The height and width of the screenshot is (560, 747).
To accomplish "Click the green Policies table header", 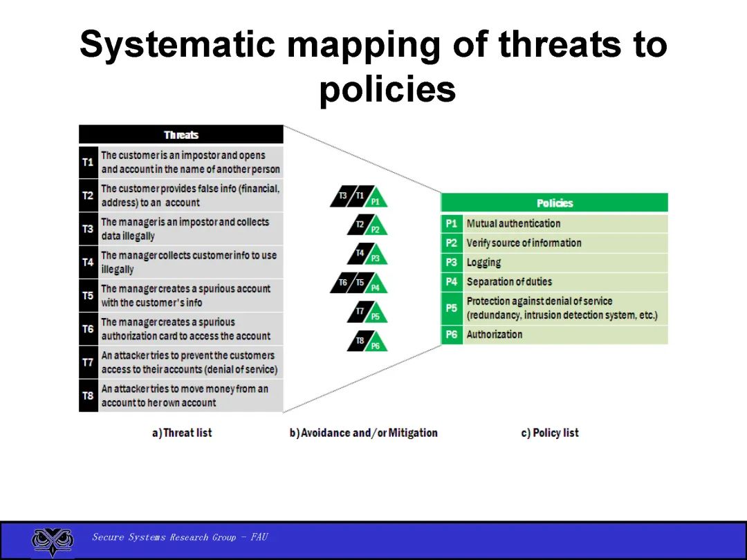I will pyautogui.click(x=555, y=203).
